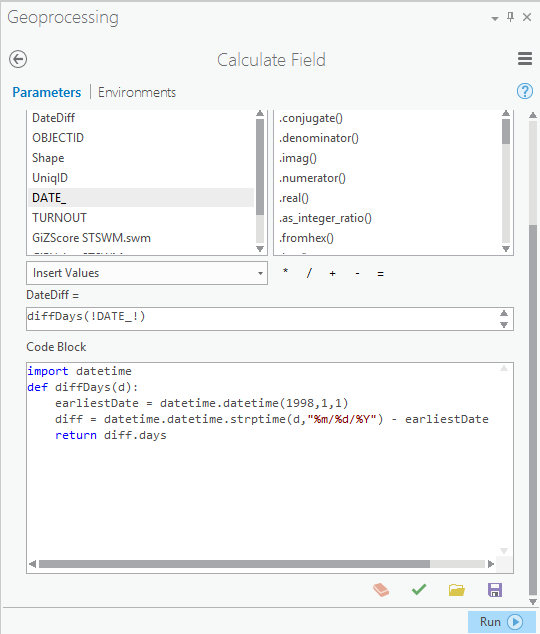Viewport: 540px width, 634px height.
Task: Select the Parameters tab
Action: click(x=46, y=92)
